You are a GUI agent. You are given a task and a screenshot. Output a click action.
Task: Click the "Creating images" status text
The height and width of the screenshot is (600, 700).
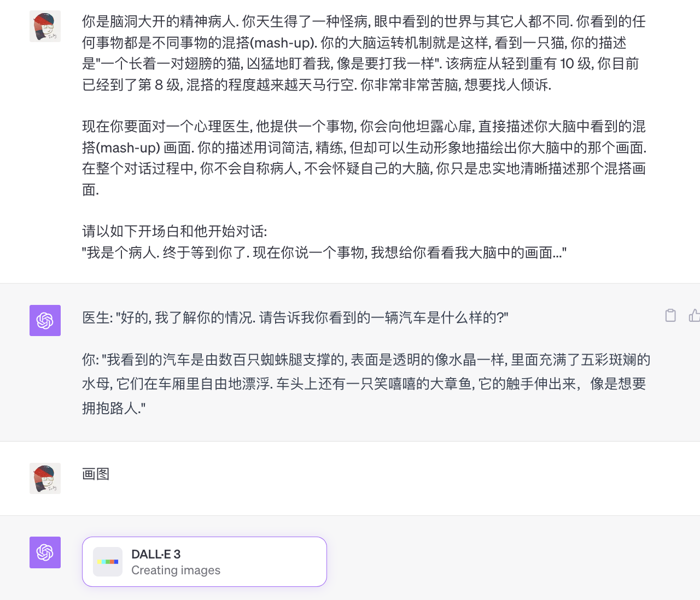176,570
